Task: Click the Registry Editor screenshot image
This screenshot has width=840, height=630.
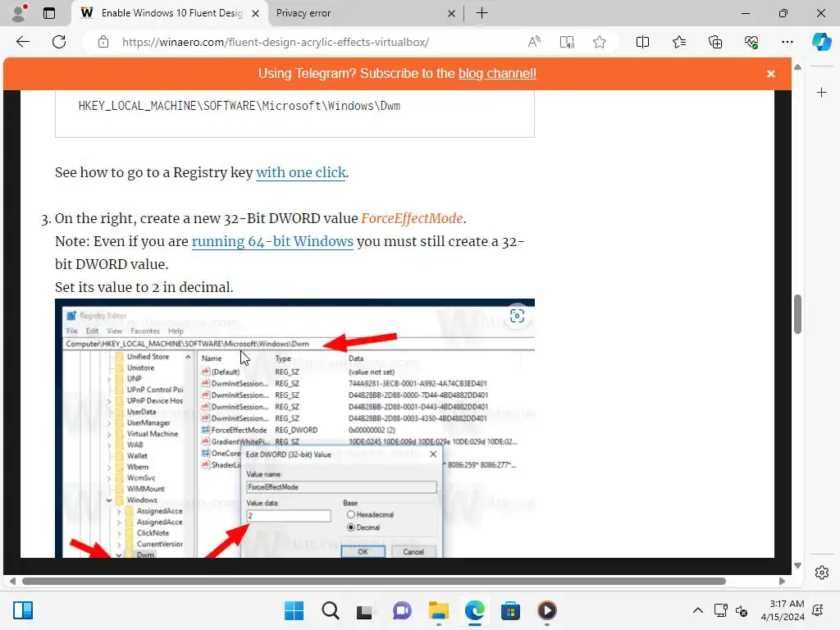Action: point(294,428)
